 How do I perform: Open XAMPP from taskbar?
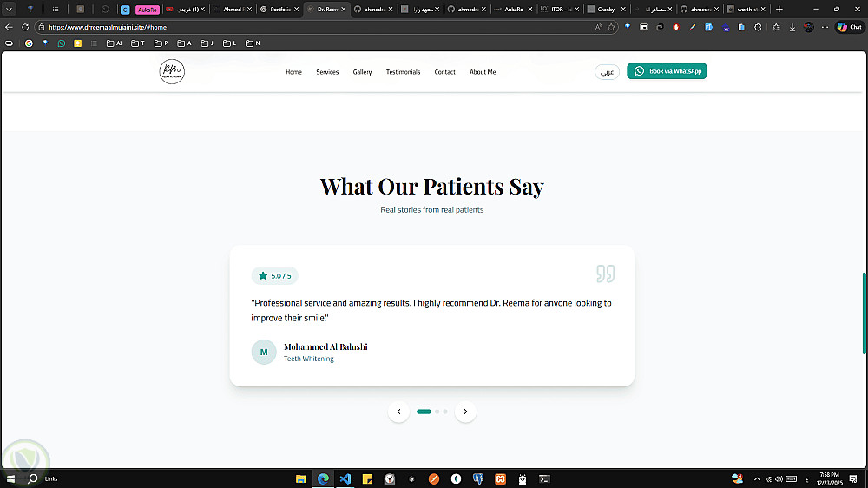(x=501, y=479)
